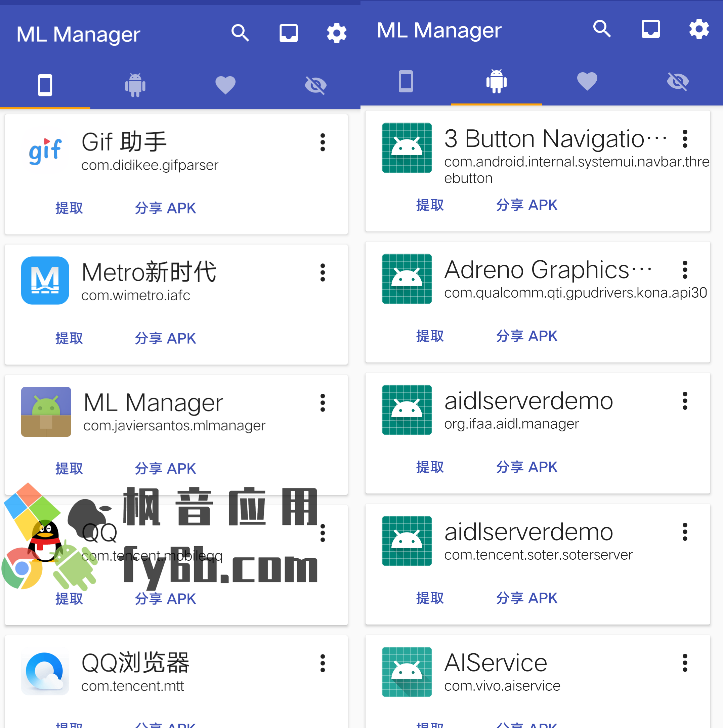Viewport: 723px width, 728px height.
Task: Open more options for QQ浏览器
Action: click(x=323, y=663)
